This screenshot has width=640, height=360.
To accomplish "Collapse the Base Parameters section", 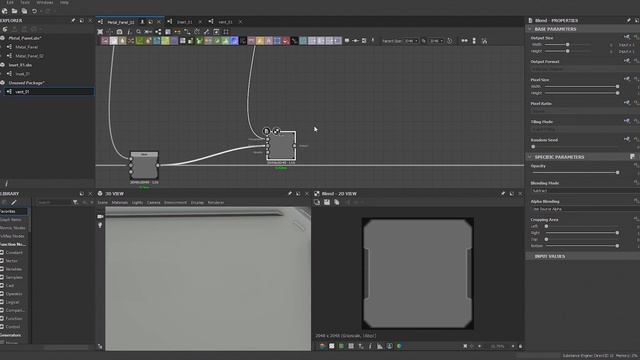I will point(530,29).
